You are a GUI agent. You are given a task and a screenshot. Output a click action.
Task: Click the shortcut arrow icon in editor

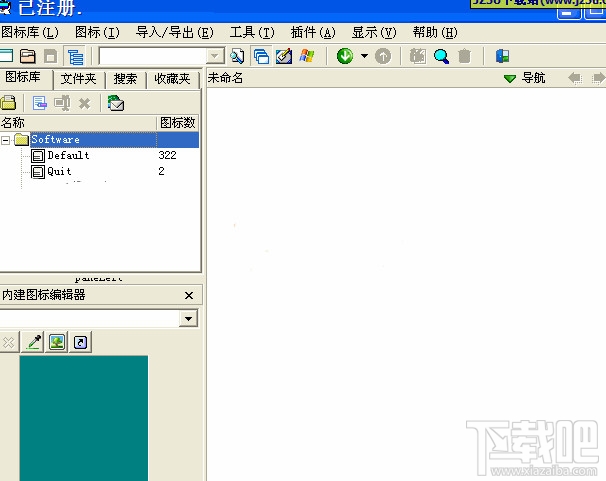pyautogui.click(x=80, y=342)
